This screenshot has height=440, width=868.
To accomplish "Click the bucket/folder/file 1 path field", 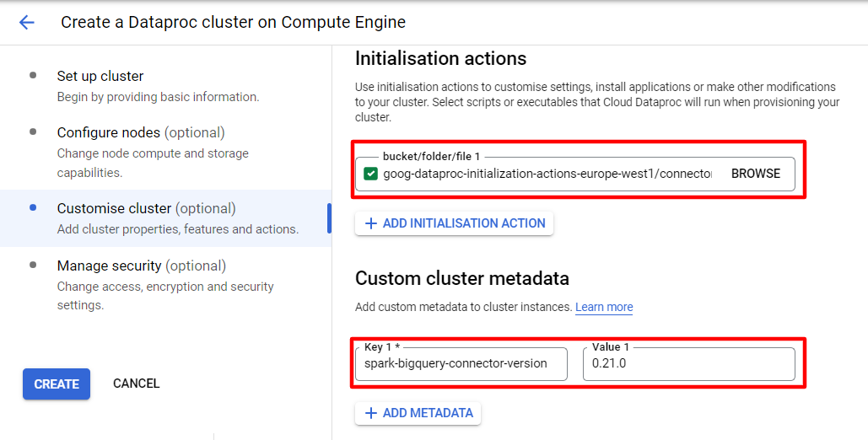I will coord(547,174).
